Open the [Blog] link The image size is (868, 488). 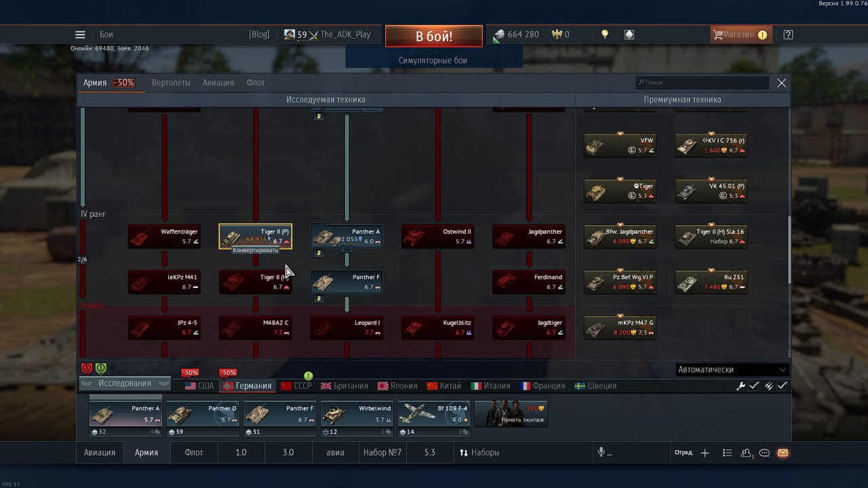(x=259, y=35)
